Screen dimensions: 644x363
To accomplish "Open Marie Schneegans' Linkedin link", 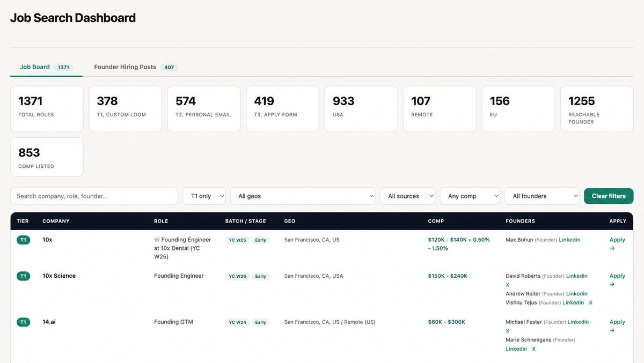I will [x=516, y=349].
